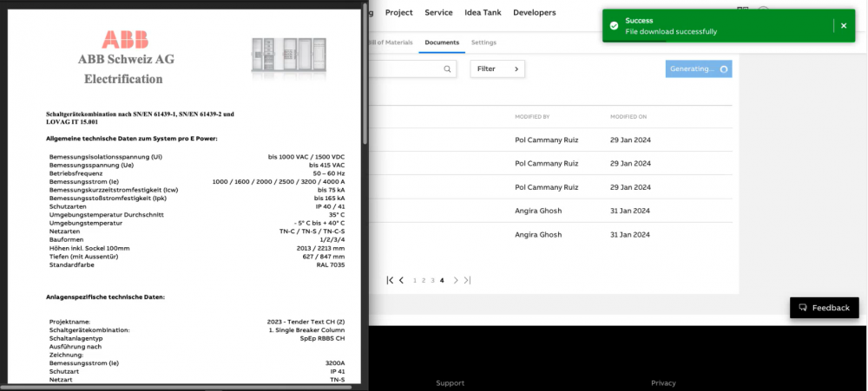The image size is (868, 391).
Task: Open the Project menu
Action: pos(398,13)
